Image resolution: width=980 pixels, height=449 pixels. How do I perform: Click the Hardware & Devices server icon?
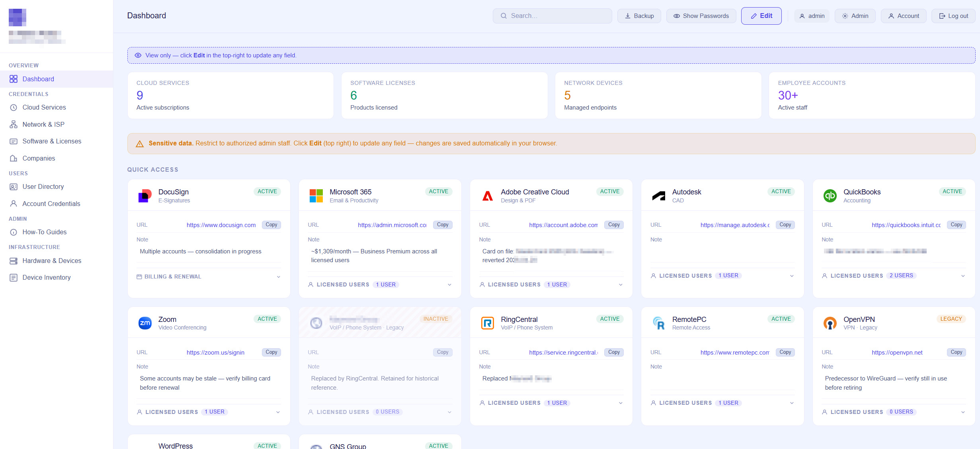point(14,261)
